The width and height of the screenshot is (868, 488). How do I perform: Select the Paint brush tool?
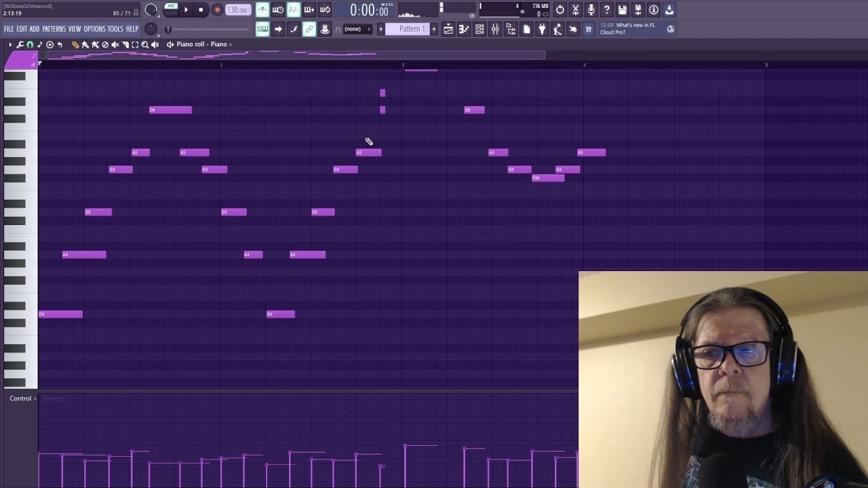[85, 44]
